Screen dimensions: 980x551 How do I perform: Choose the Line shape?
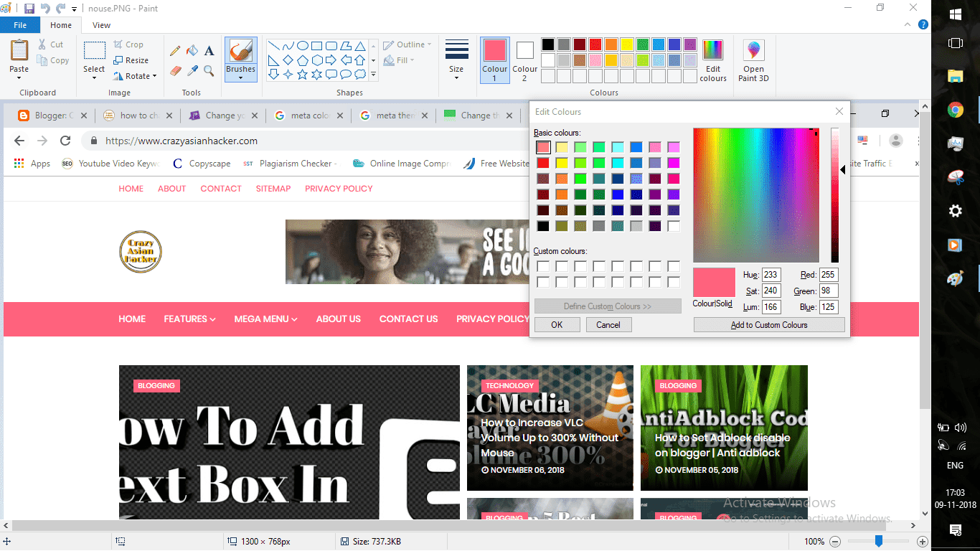click(274, 45)
